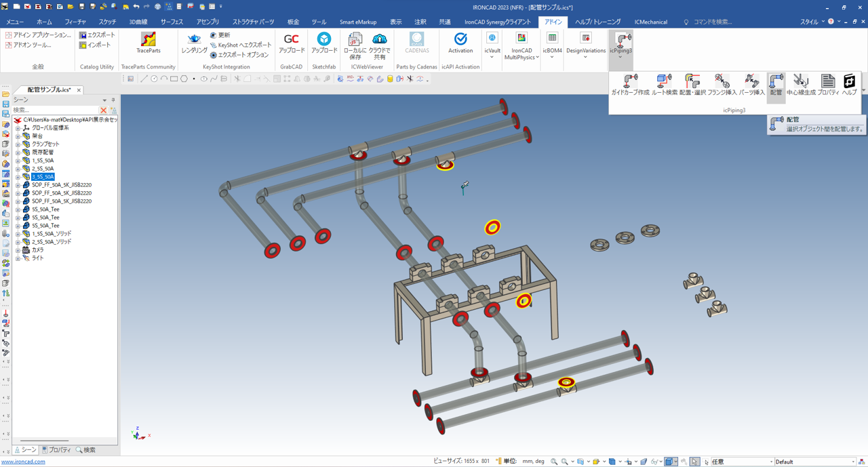The width and height of the screenshot is (868, 467).
Task: Open the TraceParts icon in ribbon
Action: tap(148, 42)
